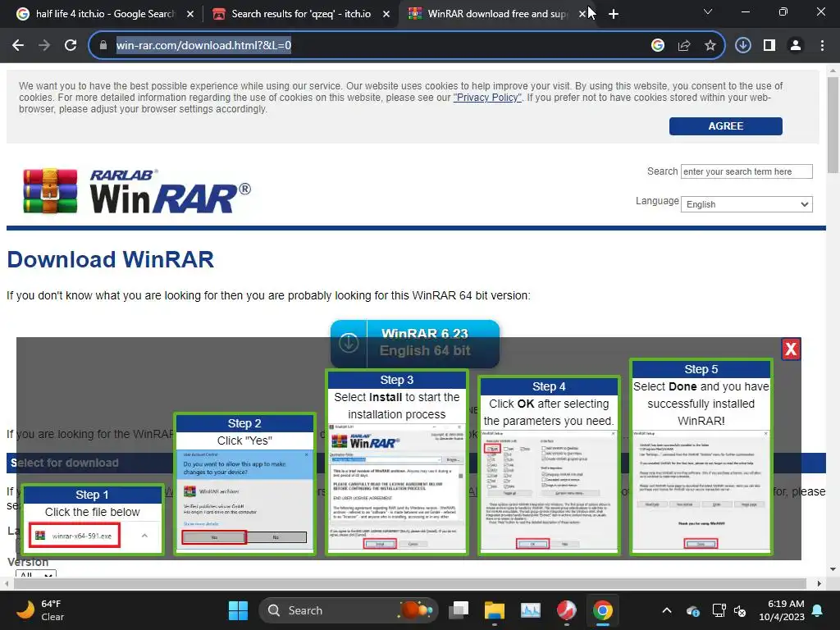Open the site info lock icon
The height and width of the screenshot is (630, 840).
click(x=103, y=46)
